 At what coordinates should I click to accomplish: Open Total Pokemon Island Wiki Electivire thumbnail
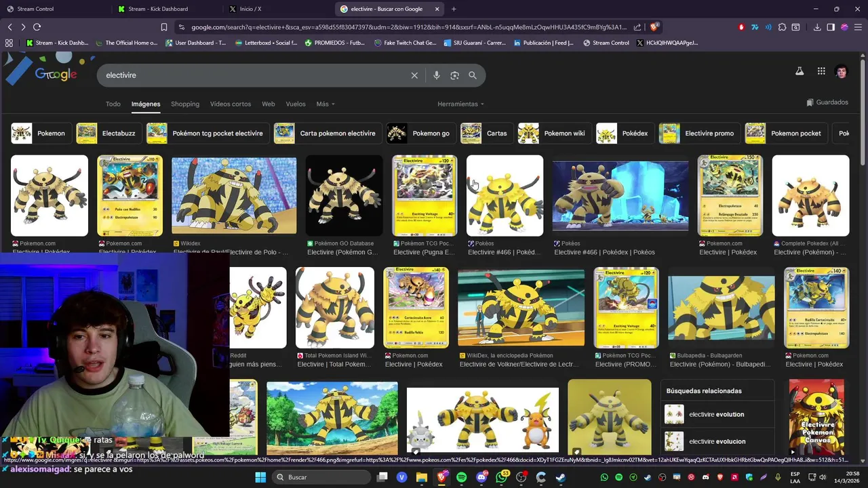(x=335, y=308)
